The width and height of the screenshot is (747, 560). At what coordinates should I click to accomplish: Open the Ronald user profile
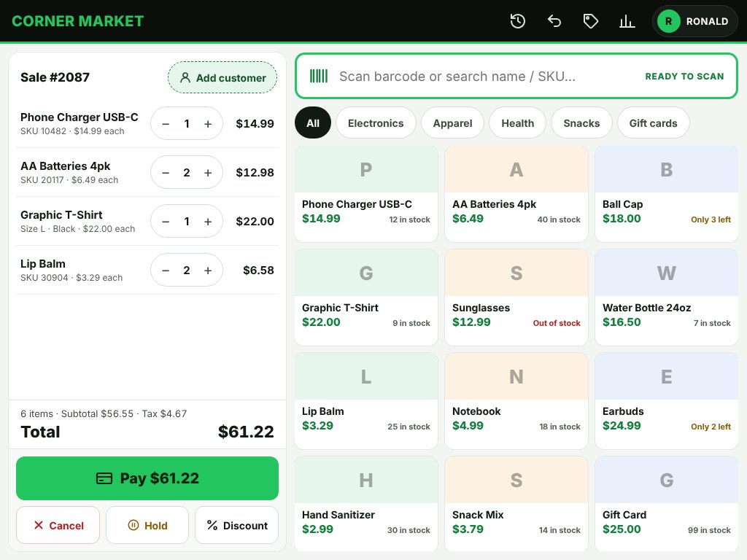pyautogui.click(x=694, y=21)
